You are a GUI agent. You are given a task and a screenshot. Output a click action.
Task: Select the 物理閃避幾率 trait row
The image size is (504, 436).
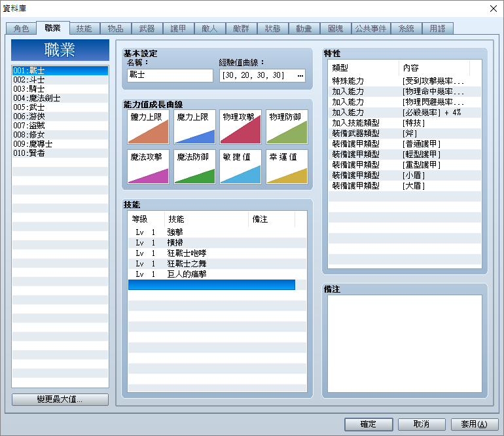tap(405, 102)
